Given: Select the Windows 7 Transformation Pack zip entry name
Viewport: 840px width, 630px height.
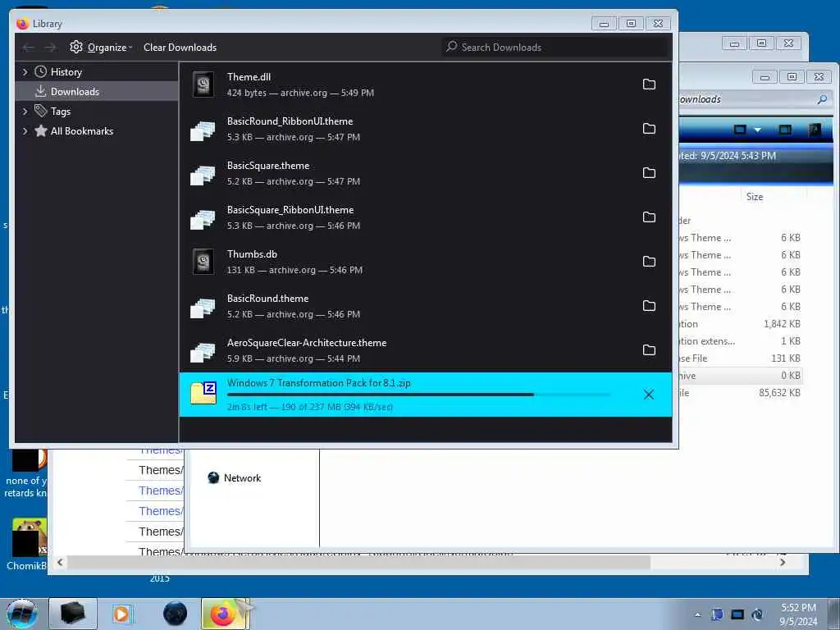Looking at the screenshot, I should point(319,383).
